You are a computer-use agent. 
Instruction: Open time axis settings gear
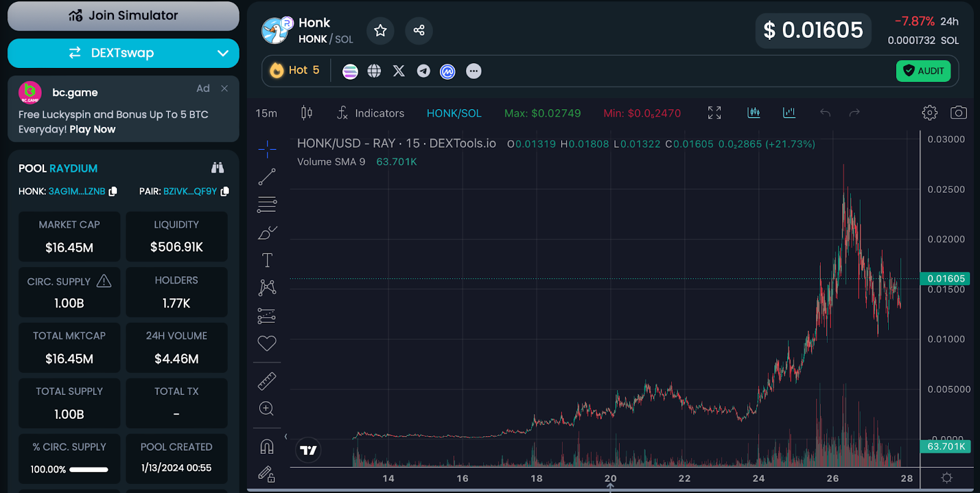coord(947,478)
